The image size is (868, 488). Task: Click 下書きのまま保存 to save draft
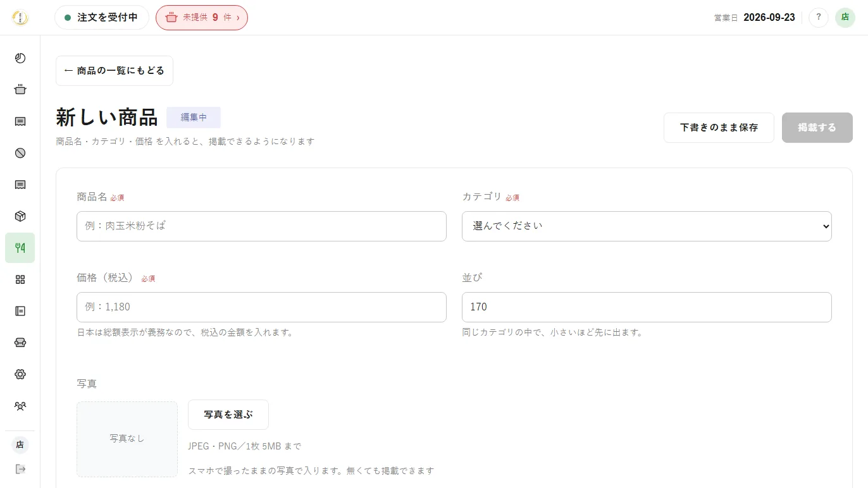tap(719, 128)
